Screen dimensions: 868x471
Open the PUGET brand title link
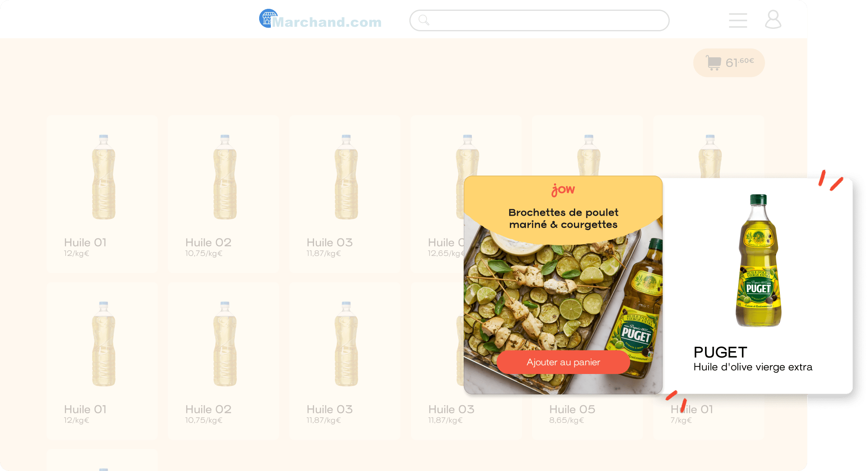720,352
